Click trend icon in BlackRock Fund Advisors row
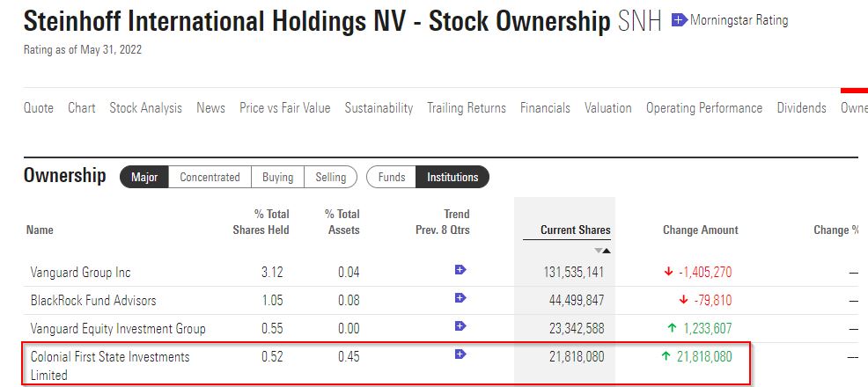 click(460, 298)
